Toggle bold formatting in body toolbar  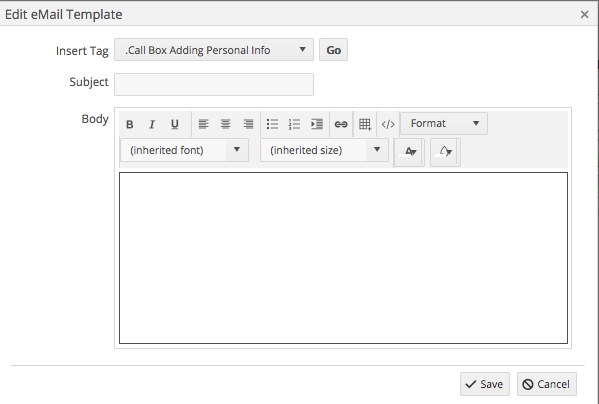[x=130, y=124]
